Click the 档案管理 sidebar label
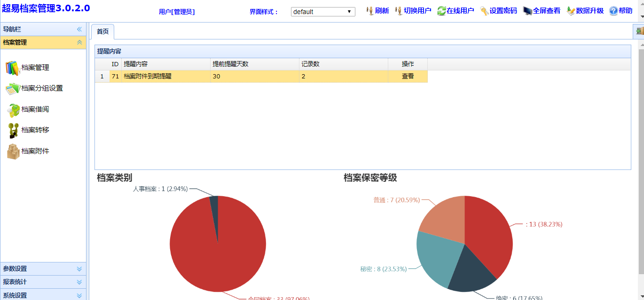 35,68
